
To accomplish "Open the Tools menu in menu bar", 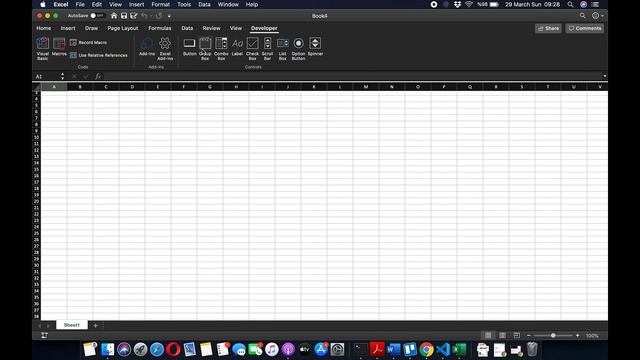I will 184,4.
